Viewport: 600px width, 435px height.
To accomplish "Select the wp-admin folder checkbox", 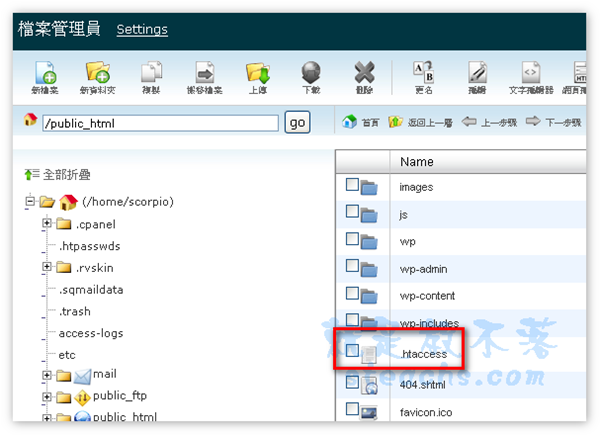I will (x=352, y=268).
